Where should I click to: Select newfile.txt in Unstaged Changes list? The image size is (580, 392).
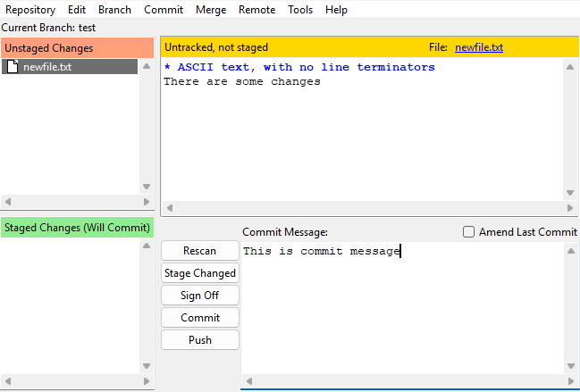click(70, 67)
